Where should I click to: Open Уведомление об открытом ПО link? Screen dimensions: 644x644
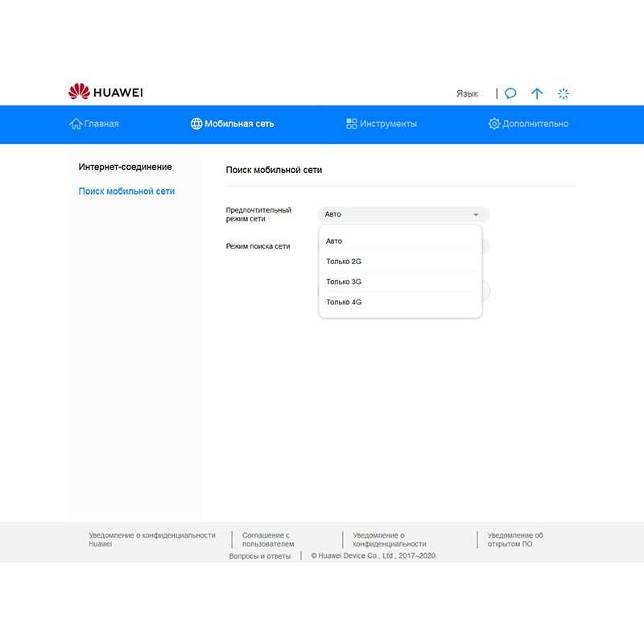(515, 539)
